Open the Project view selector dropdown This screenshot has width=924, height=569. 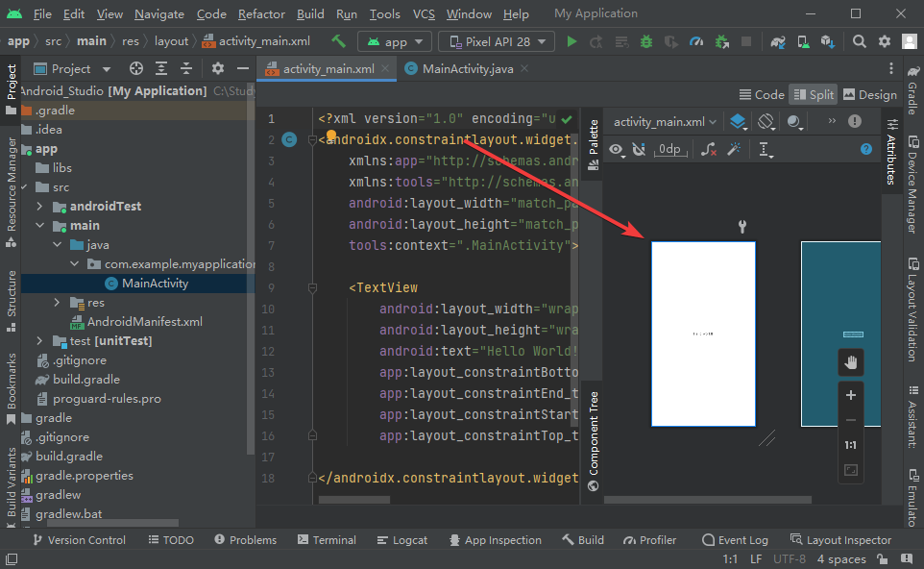coord(72,69)
